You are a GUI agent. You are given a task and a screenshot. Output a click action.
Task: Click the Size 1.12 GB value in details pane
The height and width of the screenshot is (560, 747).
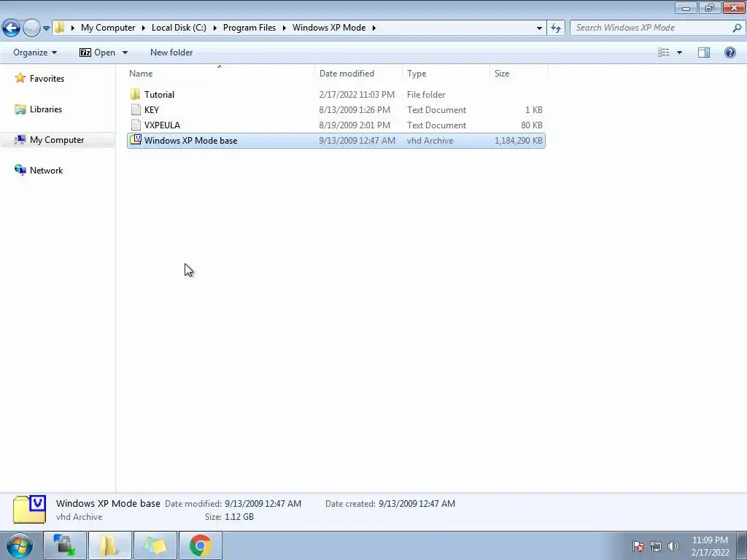(x=239, y=517)
